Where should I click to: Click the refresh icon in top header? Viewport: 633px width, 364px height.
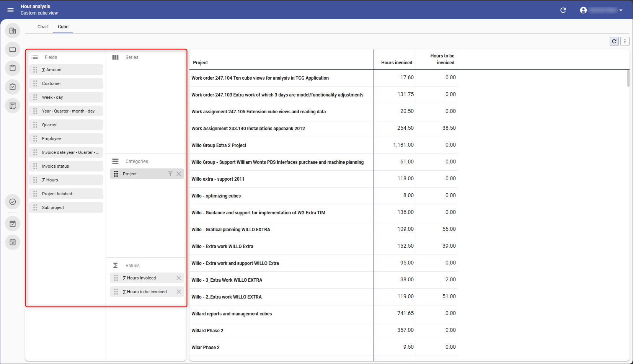tap(563, 10)
